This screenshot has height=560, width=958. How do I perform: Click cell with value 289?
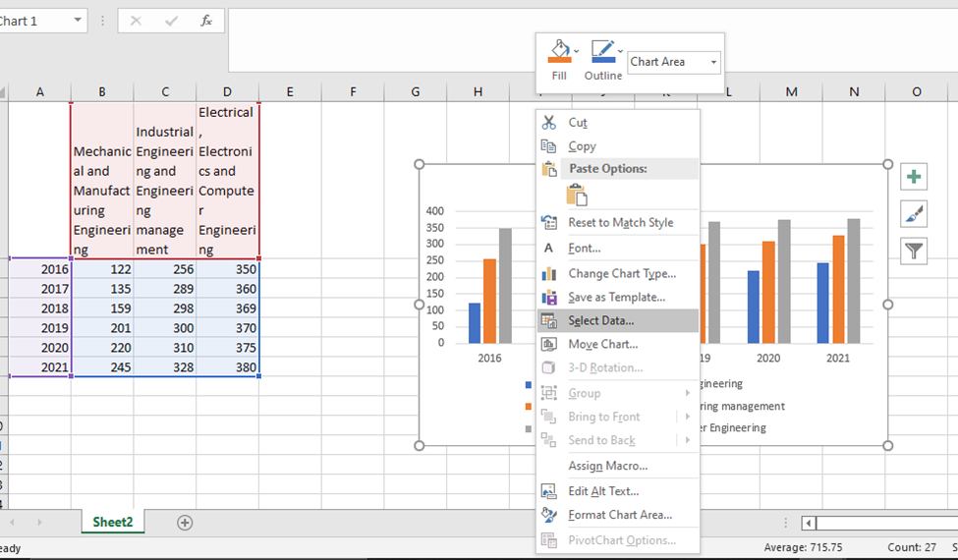click(165, 289)
